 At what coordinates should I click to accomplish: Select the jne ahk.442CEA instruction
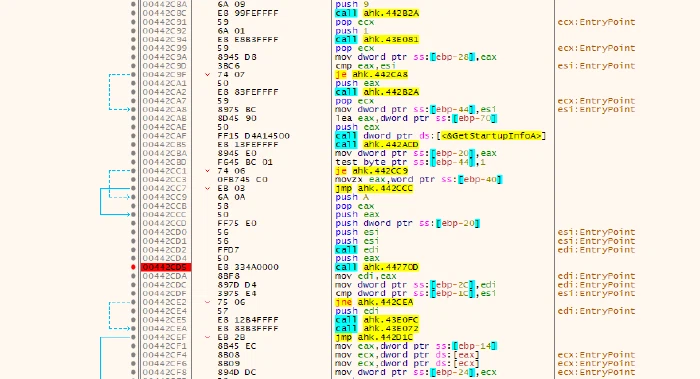[x=374, y=302]
